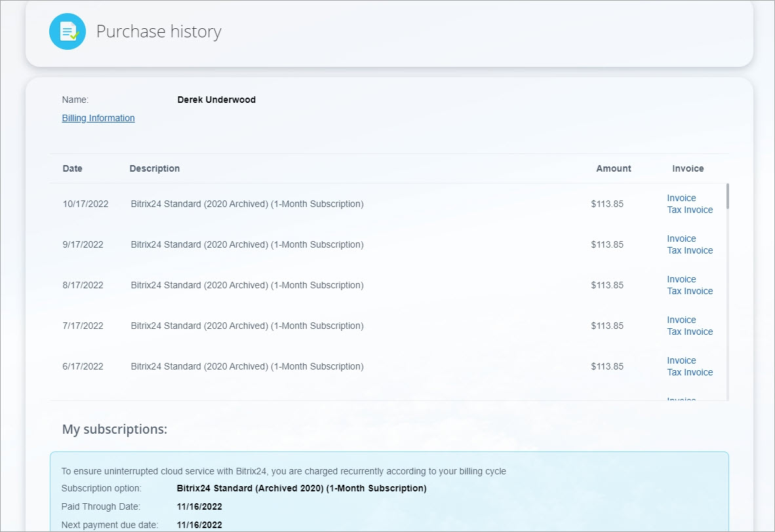This screenshot has height=532, width=775.
Task: Click the 9/17/2022 row subscription description
Action: pos(247,244)
